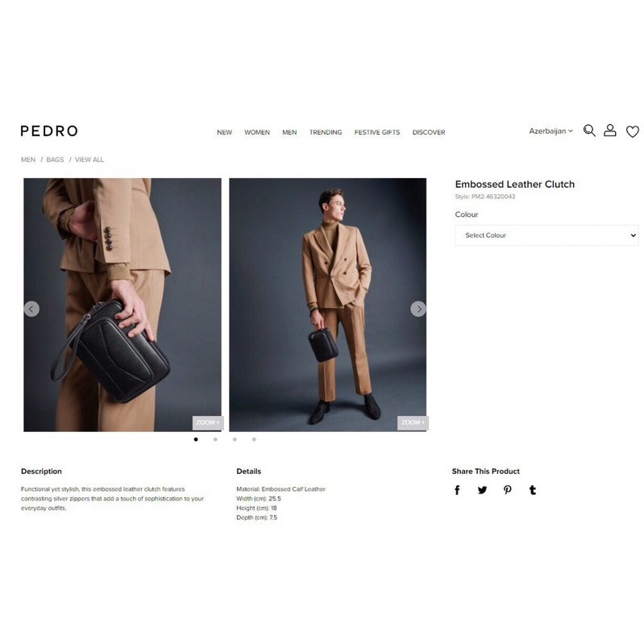
Task: Open the search magnifier icon
Action: coord(589,131)
